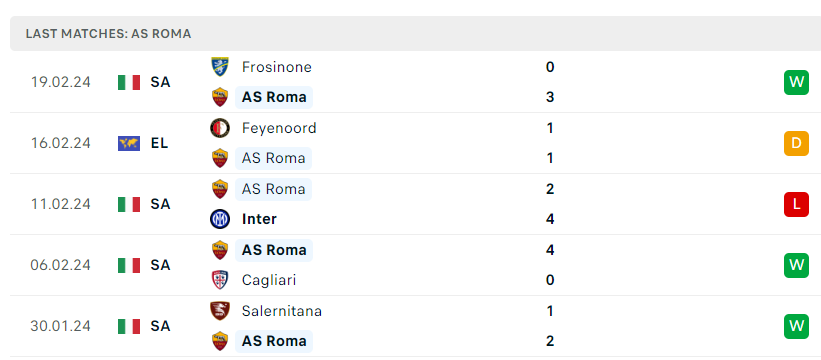Screen dimensions: 821x360
Task: Click the W badge for Salernitana match
Action: click(796, 326)
